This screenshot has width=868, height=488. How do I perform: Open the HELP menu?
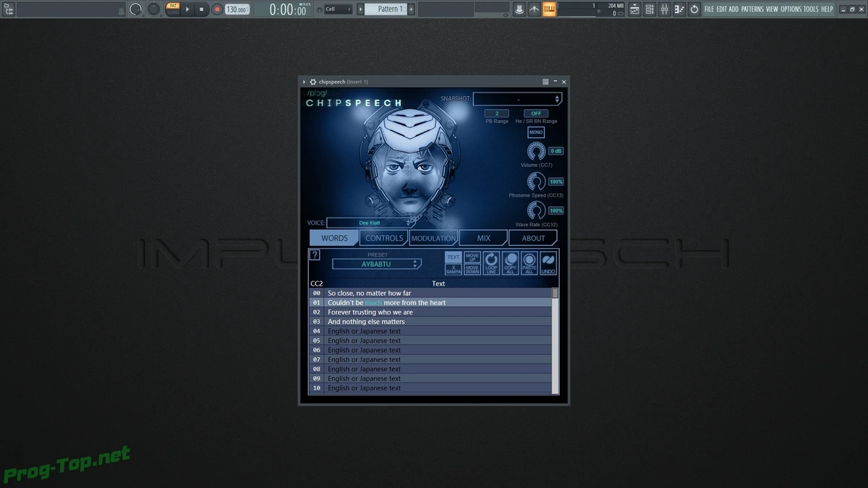827,9
